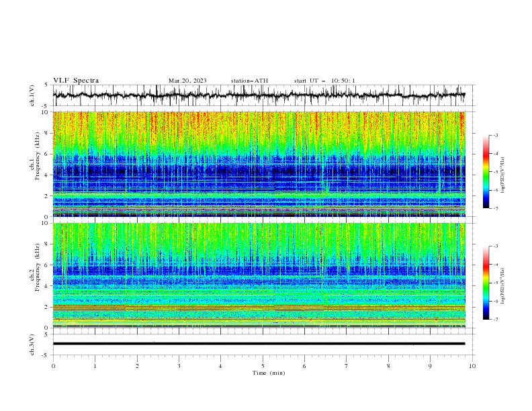This screenshot has width=532, height=411.
Task: Click the time axis tick label "10"
Action: 472,366
